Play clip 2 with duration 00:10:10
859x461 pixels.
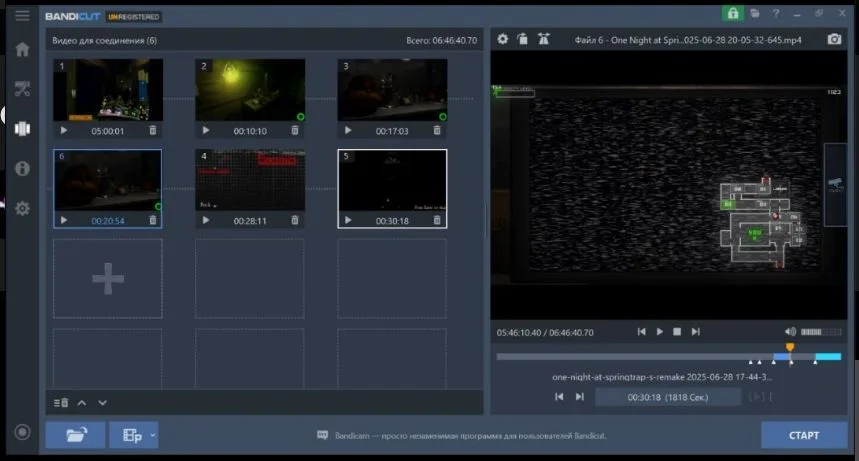pos(206,130)
